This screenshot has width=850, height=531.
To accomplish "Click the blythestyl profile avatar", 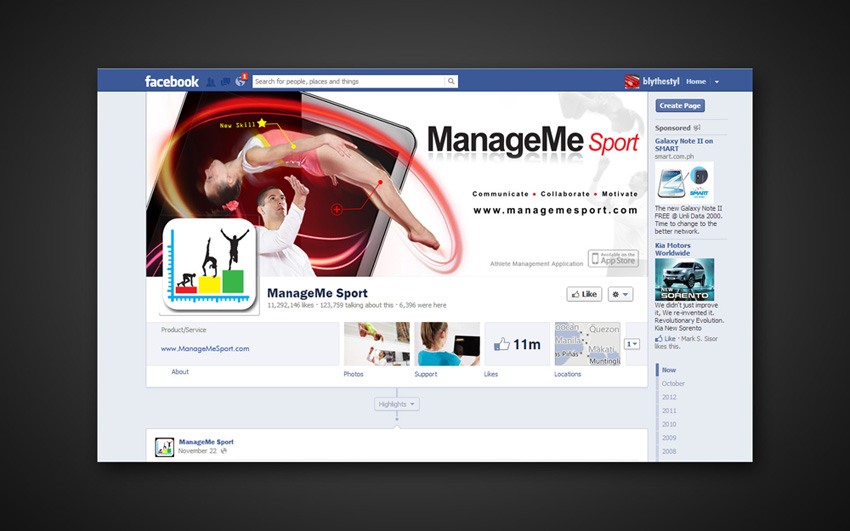I will 632,82.
